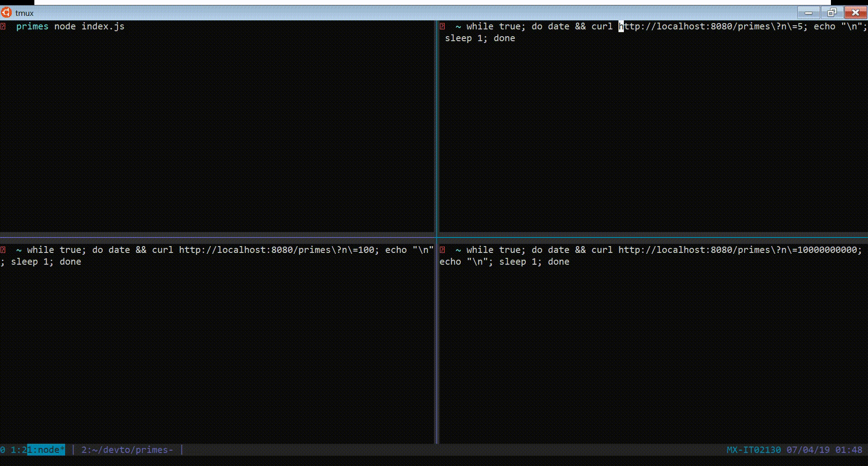This screenshot has height=466, width=868.
Task: Click 'while true;' in the bottom-right pane
Action: point(496,250)
